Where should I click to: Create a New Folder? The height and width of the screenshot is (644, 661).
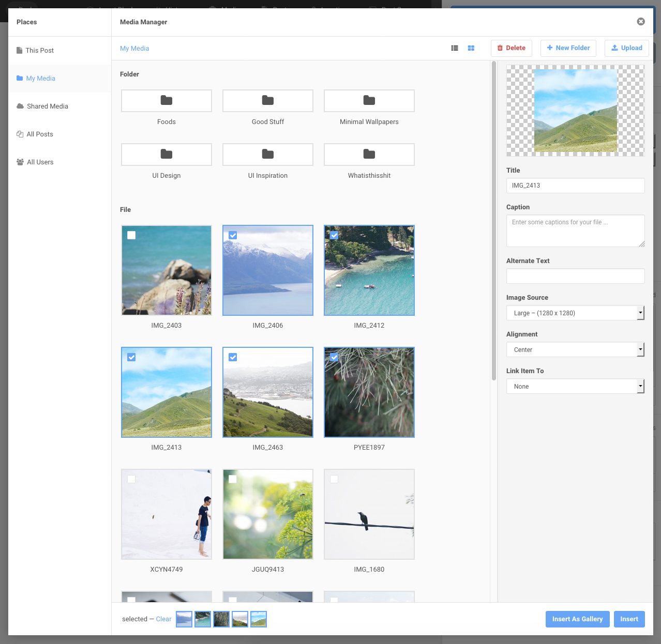pyautogui.click(x=568, y=48)
